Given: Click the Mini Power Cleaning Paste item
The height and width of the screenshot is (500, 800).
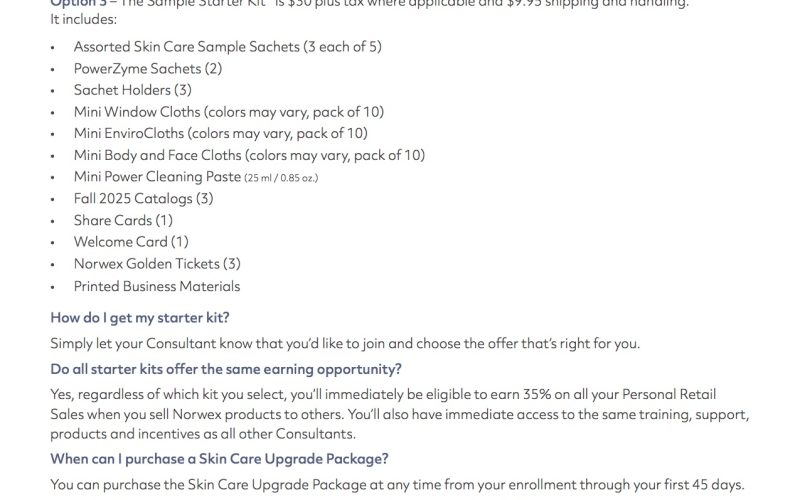Looking at the screenshot, I should (157, 177).
